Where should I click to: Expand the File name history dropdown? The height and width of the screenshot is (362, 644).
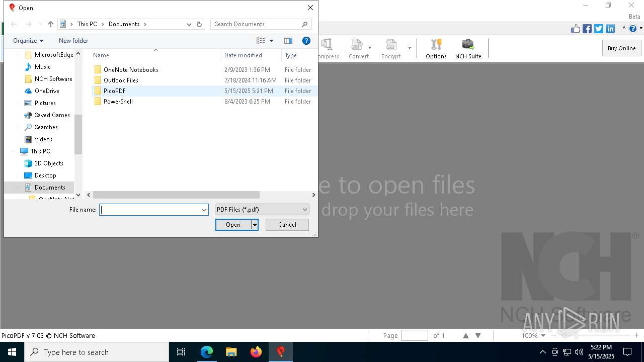point(204,210)
